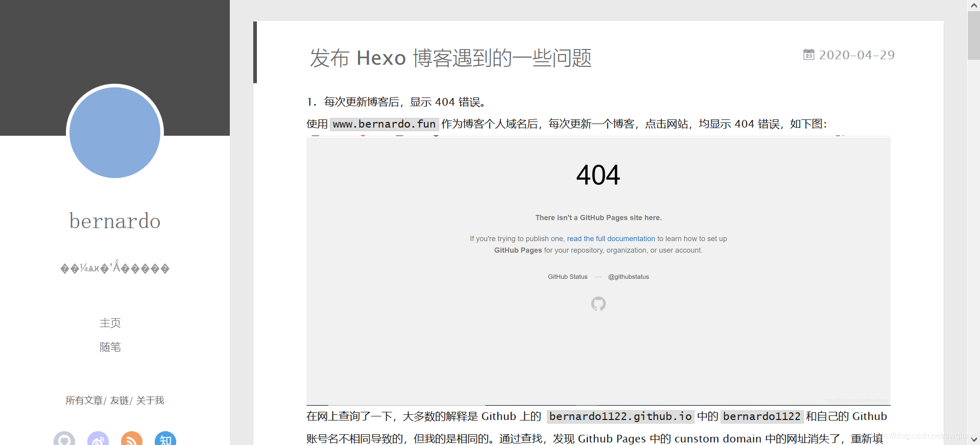The height and width of the screenshot is (445, 980).
Task: Open the 主页 menu item
Action: point(110,323)
